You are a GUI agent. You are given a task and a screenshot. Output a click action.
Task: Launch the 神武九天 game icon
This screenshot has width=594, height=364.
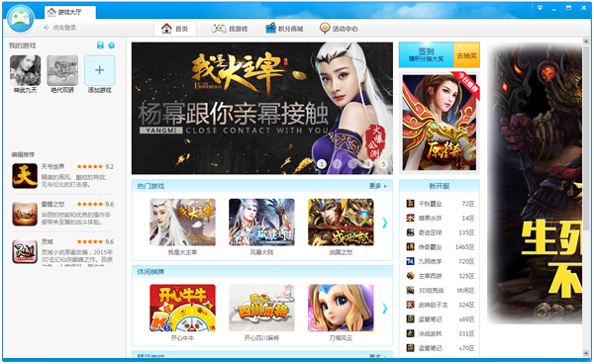(26, 71)
